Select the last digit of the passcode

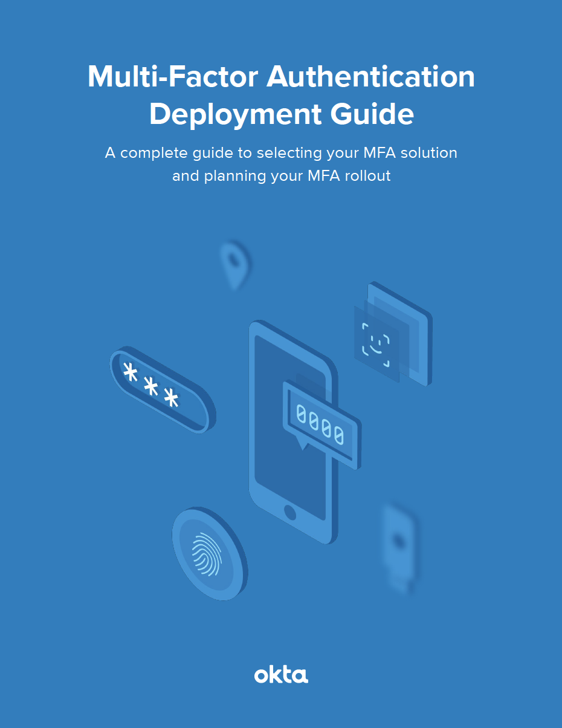[339, 434]
